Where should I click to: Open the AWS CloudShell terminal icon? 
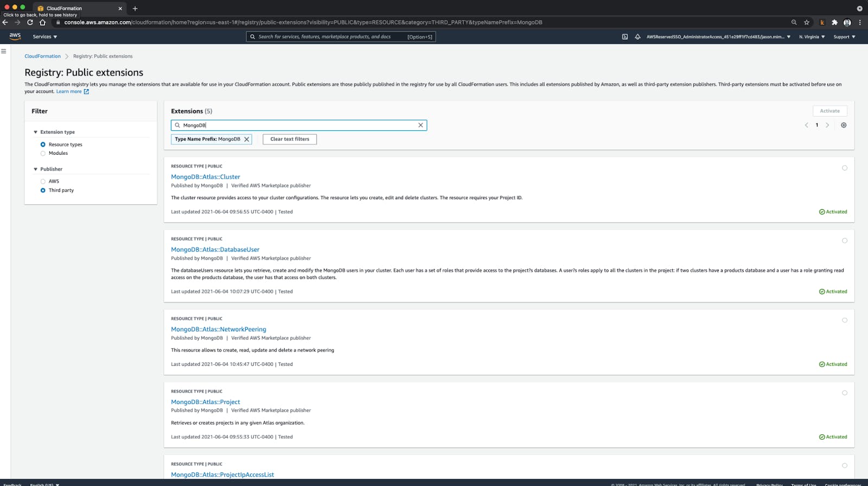click(x=625, y=37)
